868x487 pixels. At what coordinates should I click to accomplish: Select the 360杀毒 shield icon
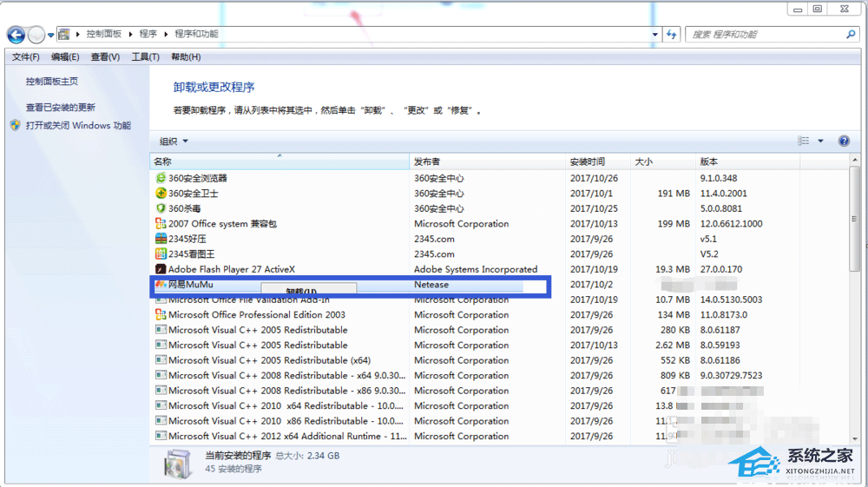161,208
